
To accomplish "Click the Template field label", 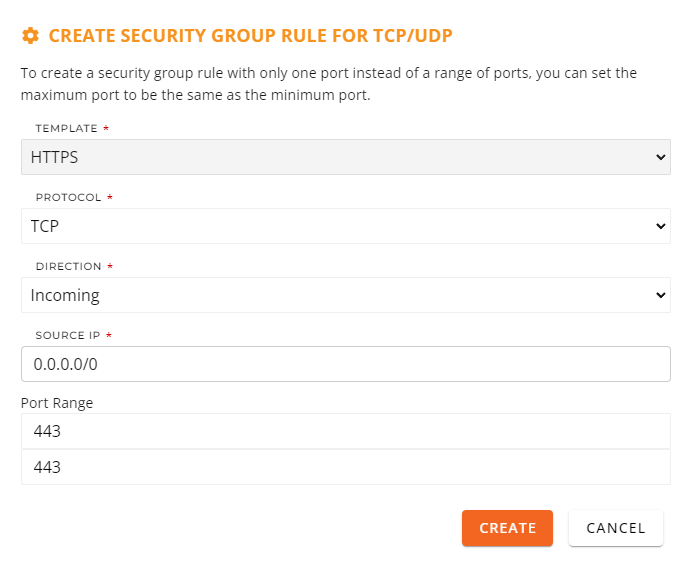I will 66,129.
